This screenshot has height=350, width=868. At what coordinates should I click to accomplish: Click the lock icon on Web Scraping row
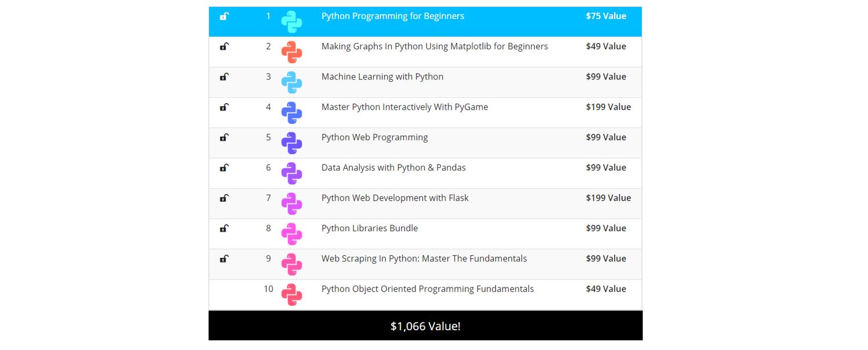pyautogui.click(x=224, y=258)
